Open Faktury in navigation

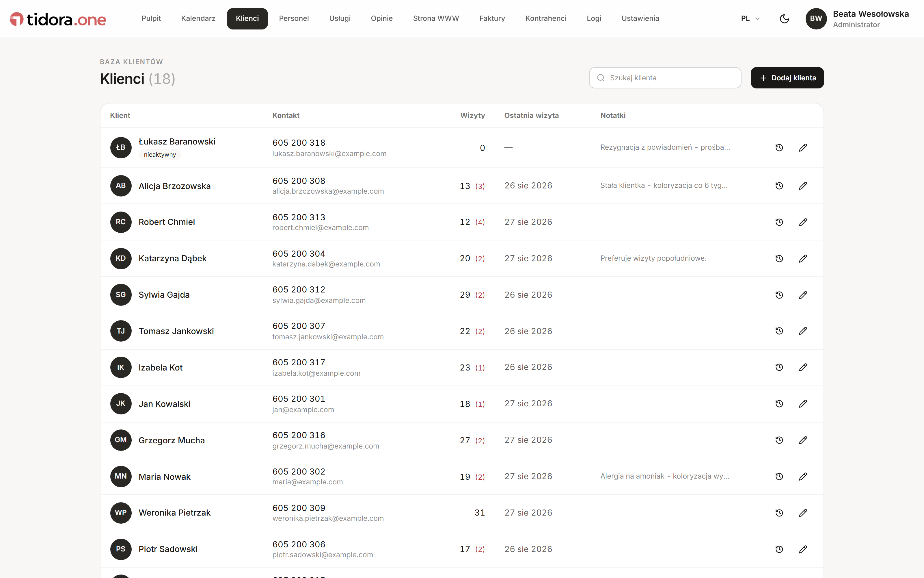[x=492, y=18]
